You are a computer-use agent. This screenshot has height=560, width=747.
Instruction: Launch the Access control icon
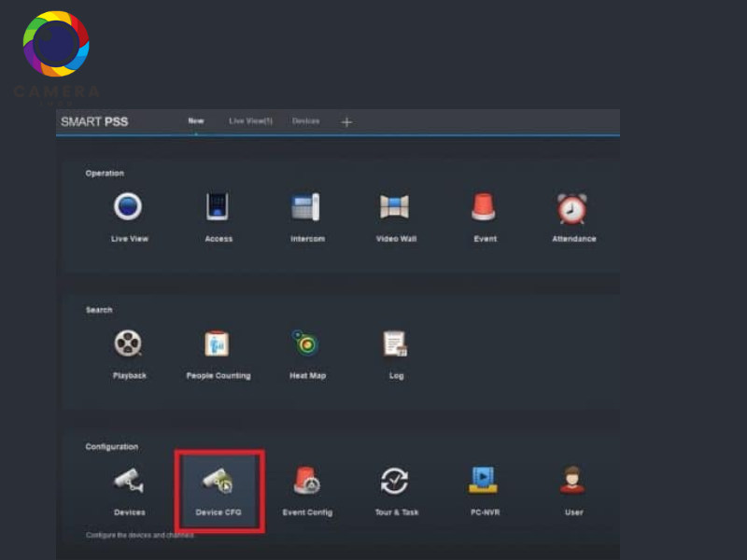coord(218,208)
